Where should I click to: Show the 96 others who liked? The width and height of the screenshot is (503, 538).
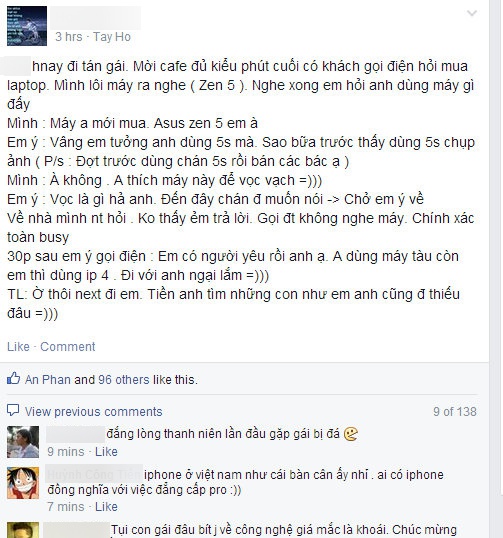(124, 379)
